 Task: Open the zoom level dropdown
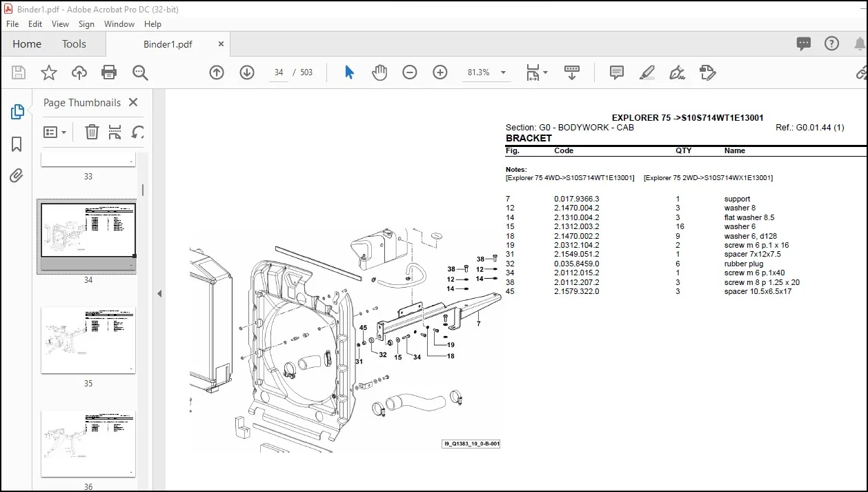point(503,72)
